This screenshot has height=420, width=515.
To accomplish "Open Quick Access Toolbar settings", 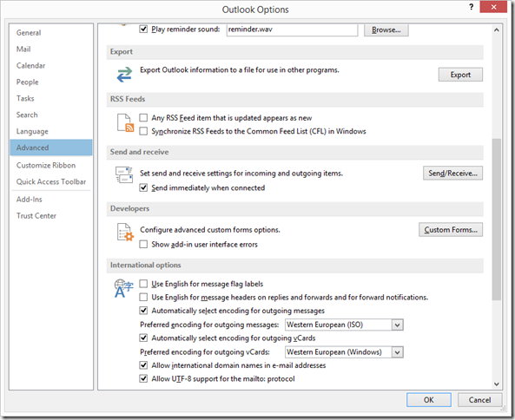I will click(x=51, y=181).
